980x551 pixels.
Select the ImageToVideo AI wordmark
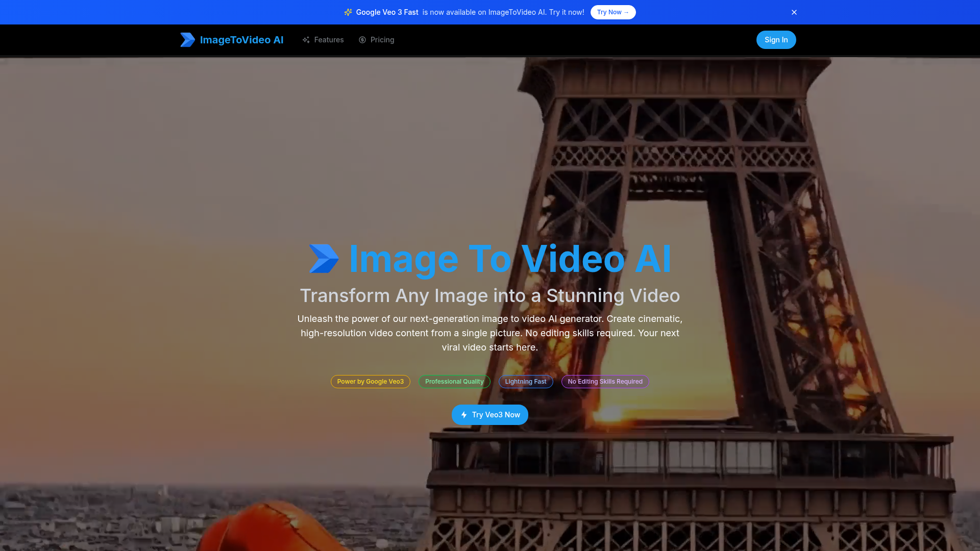click(241, 39)
